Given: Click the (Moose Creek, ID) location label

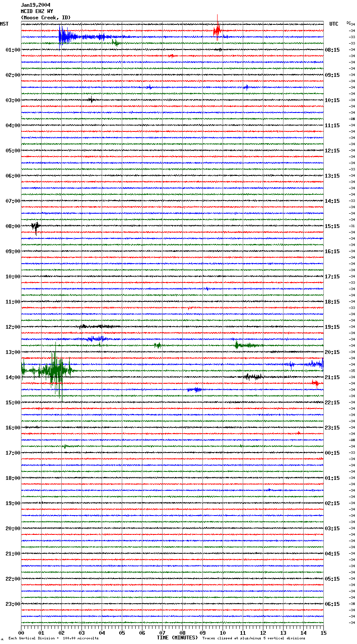Looking at the screenshot, I should [x=46, y=18].
